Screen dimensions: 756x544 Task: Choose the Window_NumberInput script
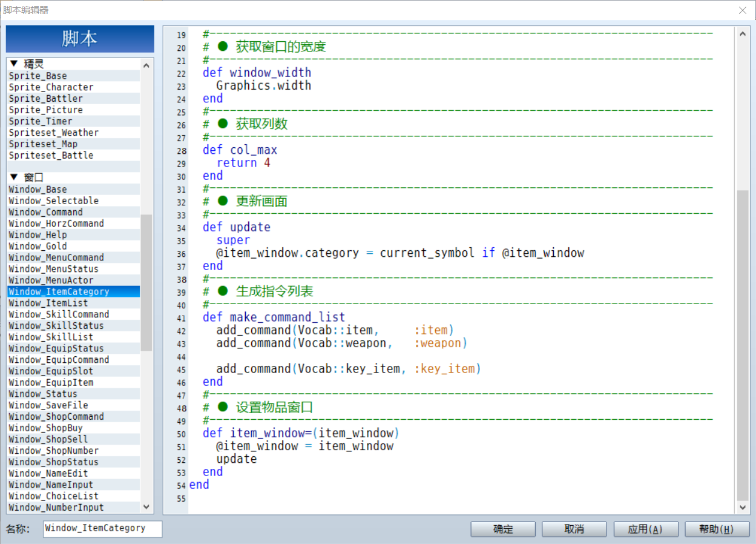pyautogui.click(x=74, y=508)
